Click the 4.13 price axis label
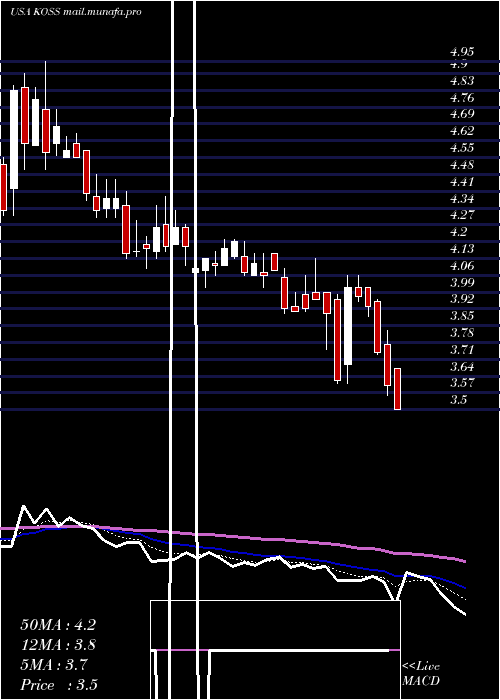Image resolution: width=500 pixels, height=700 pixels. 462,249
